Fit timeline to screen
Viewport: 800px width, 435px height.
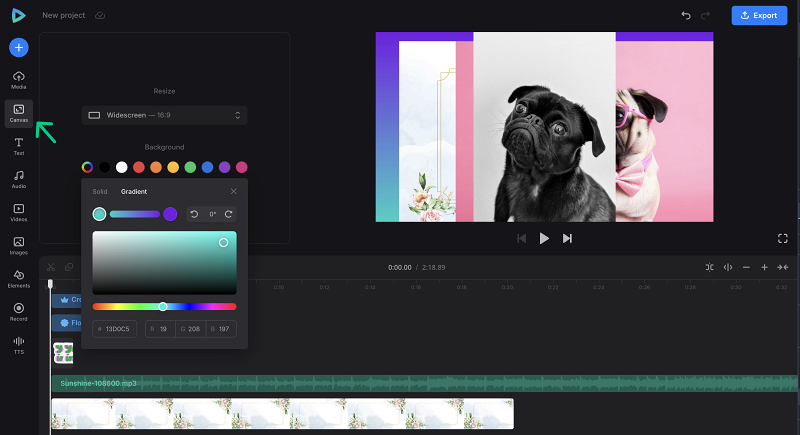(783, 267)
